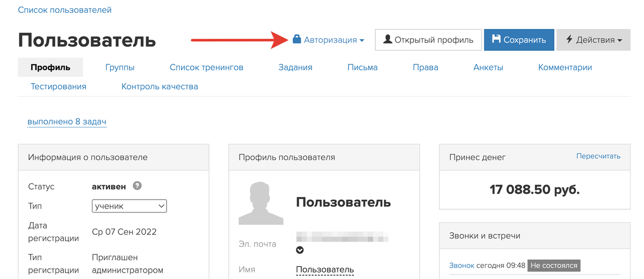Click the floppy disk icon in Сохранить
Viewport: 644px width, 279px height.
[496, 39]
